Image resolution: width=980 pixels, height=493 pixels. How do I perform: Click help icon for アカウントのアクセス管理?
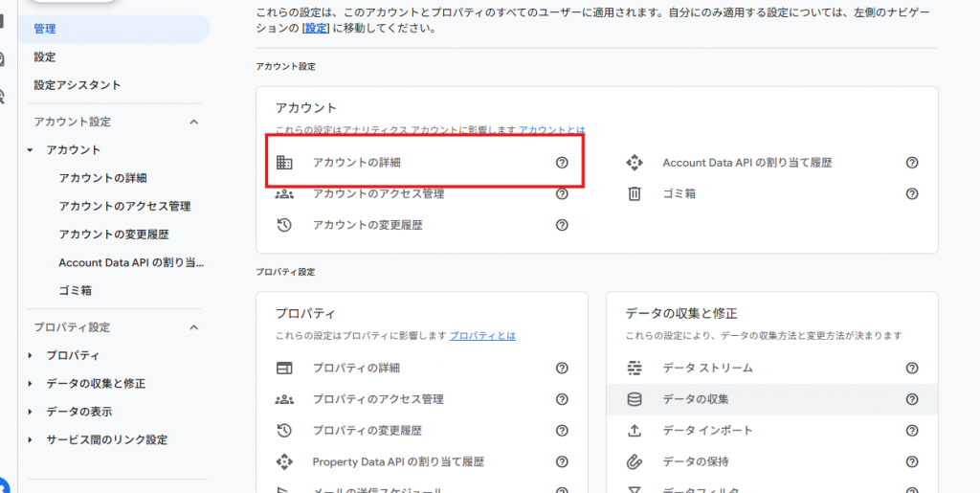tap(562, 193)
